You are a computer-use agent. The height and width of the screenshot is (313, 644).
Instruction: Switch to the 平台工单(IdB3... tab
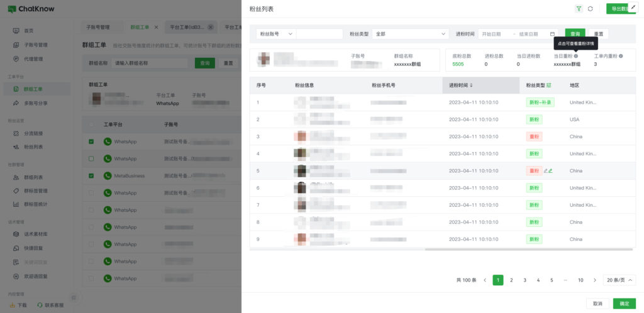191,28
